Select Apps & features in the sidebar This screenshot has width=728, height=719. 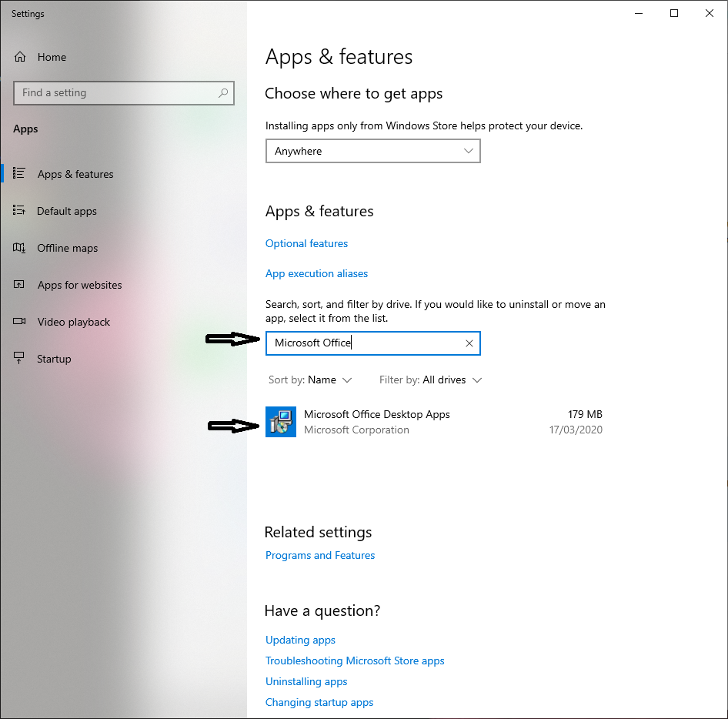(x=75, y=174)
